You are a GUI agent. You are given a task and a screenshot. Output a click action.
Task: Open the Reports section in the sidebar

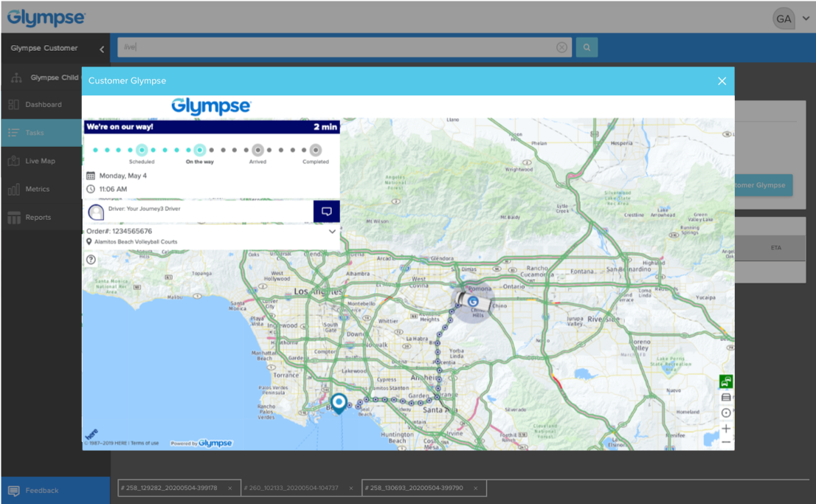coord(38,217)
